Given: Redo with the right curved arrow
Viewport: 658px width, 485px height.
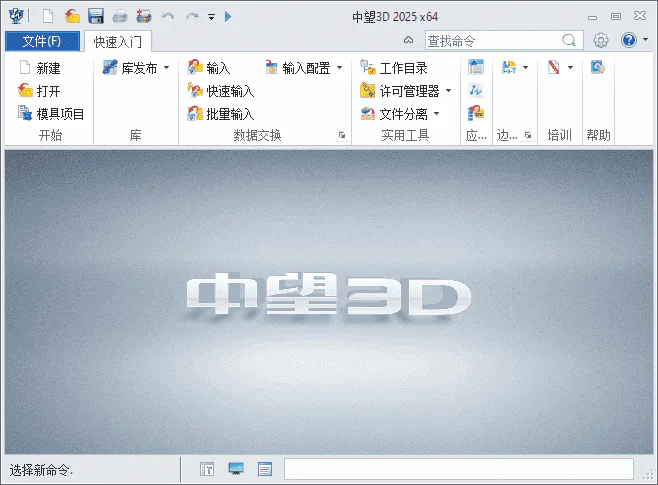Looking at the screenshot, I should (x=192, y=16).
